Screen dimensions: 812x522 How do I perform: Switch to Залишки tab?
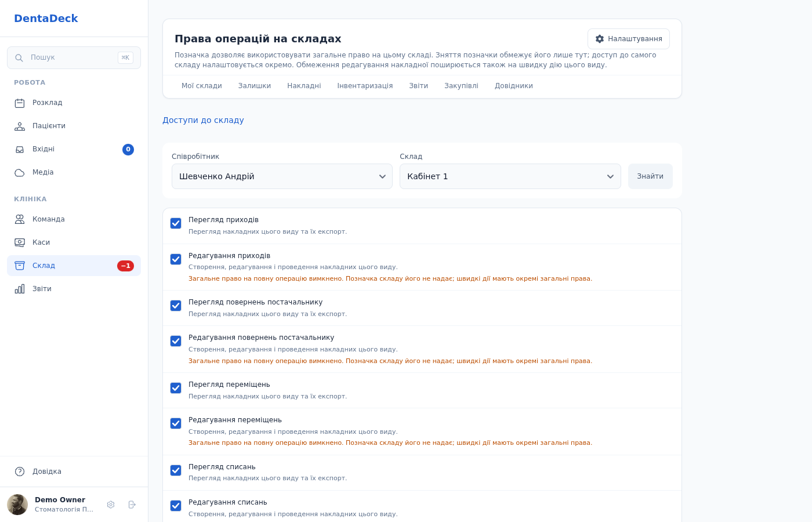255,86
